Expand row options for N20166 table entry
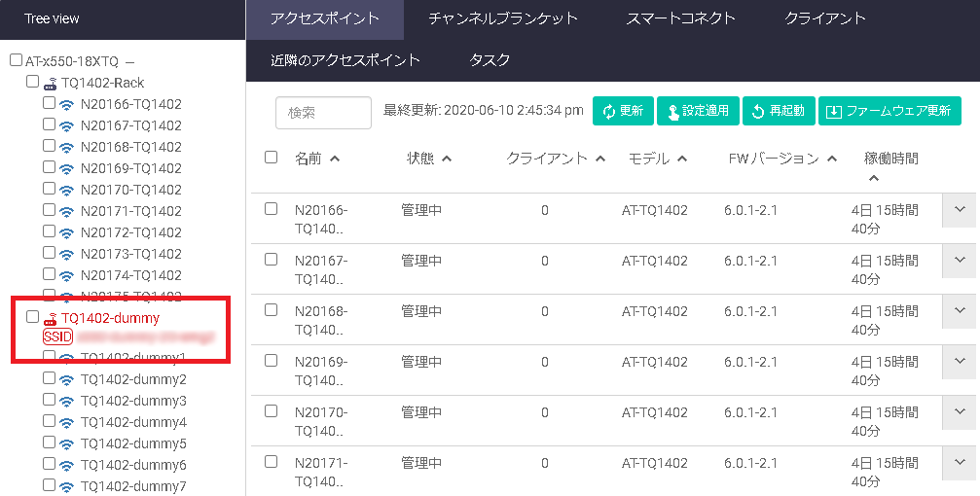This screenshot has height=496, width=980. pos(959,210)
